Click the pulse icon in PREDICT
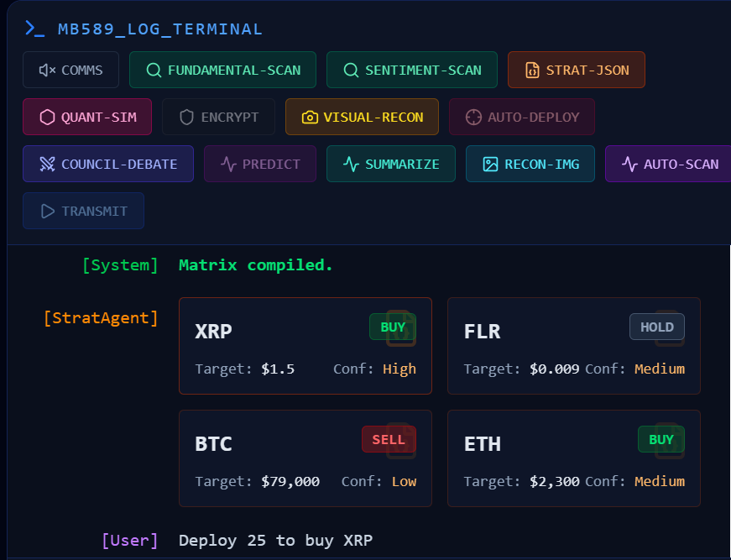Image resolution: width=731 pixels, height=560 pixels. 228,164
